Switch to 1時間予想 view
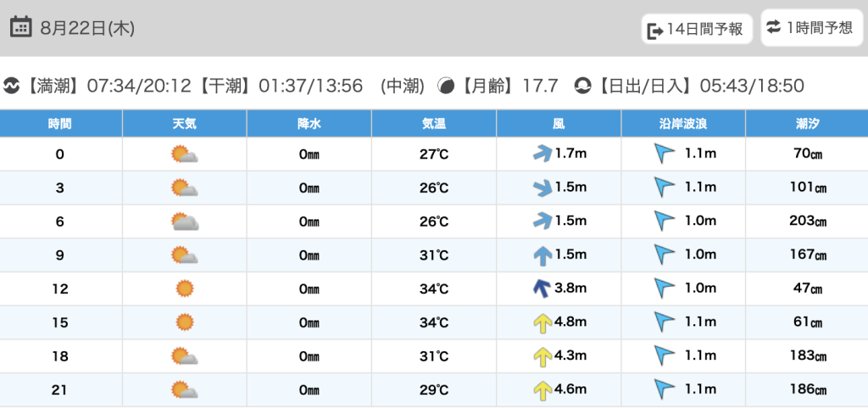The image size is (868, 409). click(810, 28)
